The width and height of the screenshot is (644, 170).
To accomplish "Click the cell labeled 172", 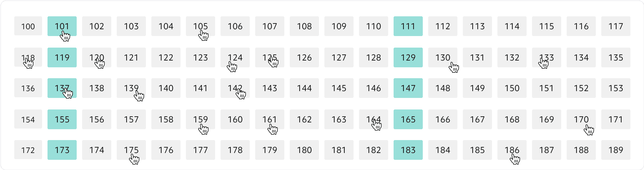I will [28, 150].
